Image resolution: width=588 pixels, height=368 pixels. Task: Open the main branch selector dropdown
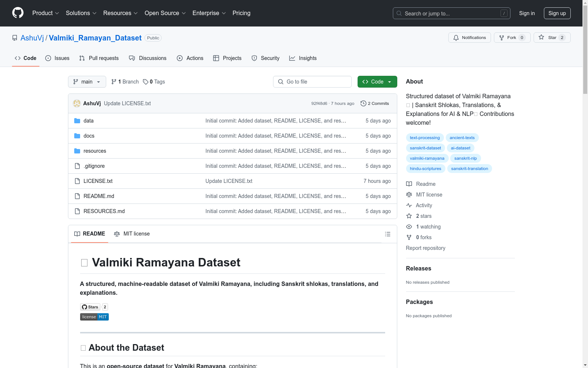click(87, 82)
